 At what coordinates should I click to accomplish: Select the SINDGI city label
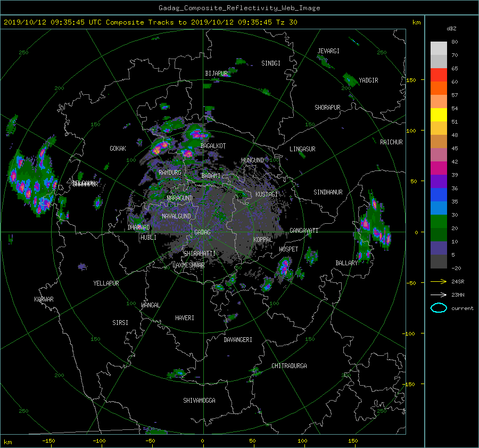pos(271,63)
